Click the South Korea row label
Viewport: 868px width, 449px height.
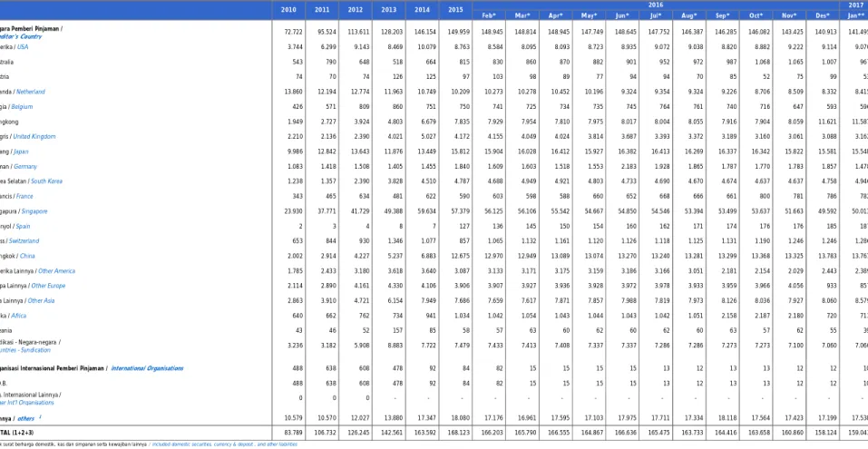(46, 181)
